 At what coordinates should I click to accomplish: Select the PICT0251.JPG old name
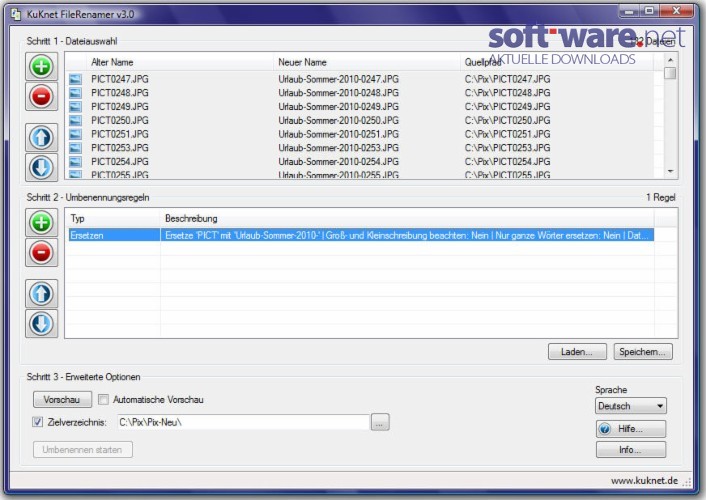click(120, 134)
